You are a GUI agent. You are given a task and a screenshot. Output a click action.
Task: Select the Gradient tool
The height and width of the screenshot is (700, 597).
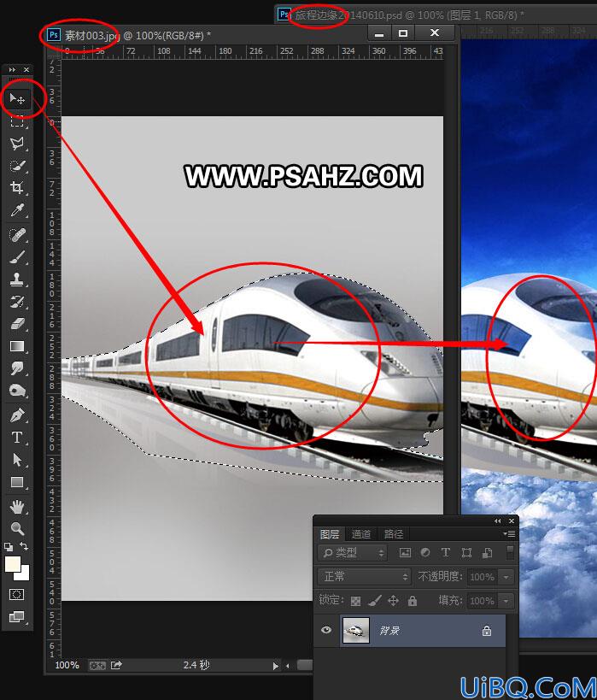17,346
